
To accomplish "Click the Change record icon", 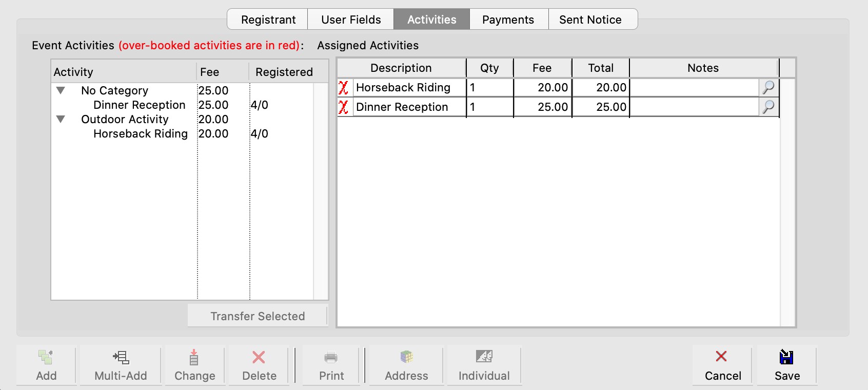I will [x=194, y=358].
